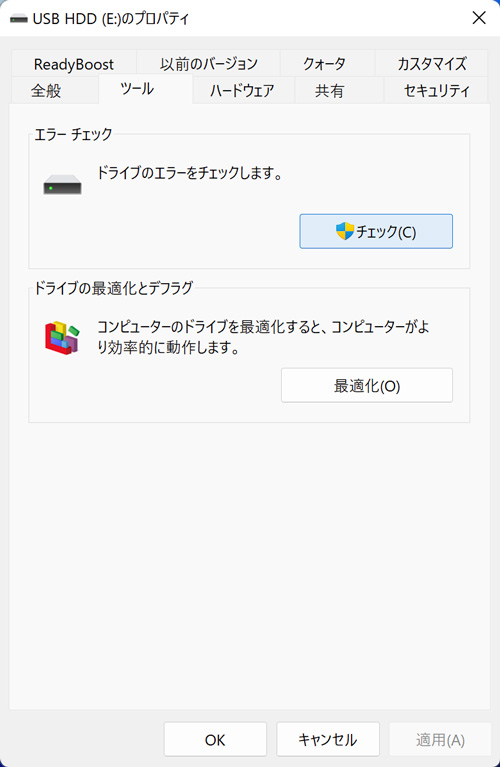Image resolution: width=500 pixels, height=767 pixels.
Task: Click the 最適化(O) button
Action: click(367, 385)
